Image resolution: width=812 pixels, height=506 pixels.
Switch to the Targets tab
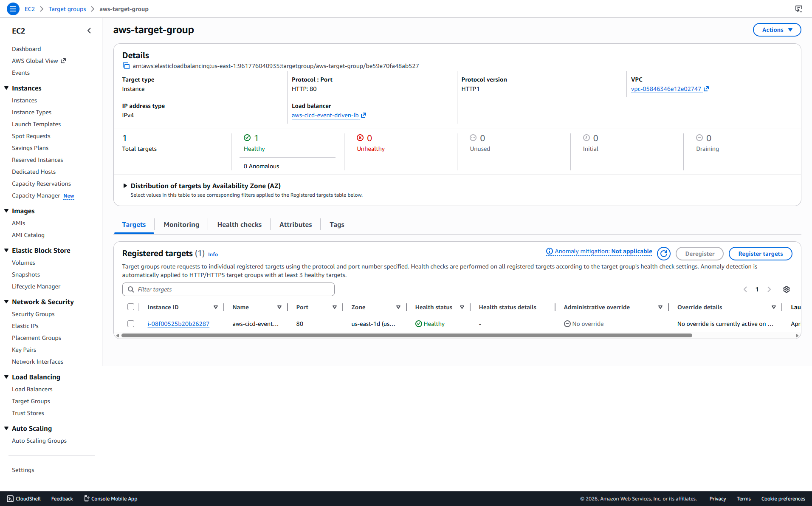click(134, 224)
